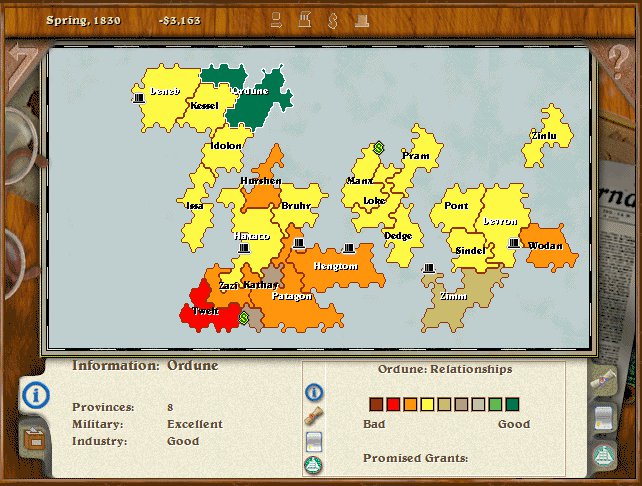Click the notepad icon under the treaty scroll
This screenshot has width=642, height=486.
click(x=314, y=442)
